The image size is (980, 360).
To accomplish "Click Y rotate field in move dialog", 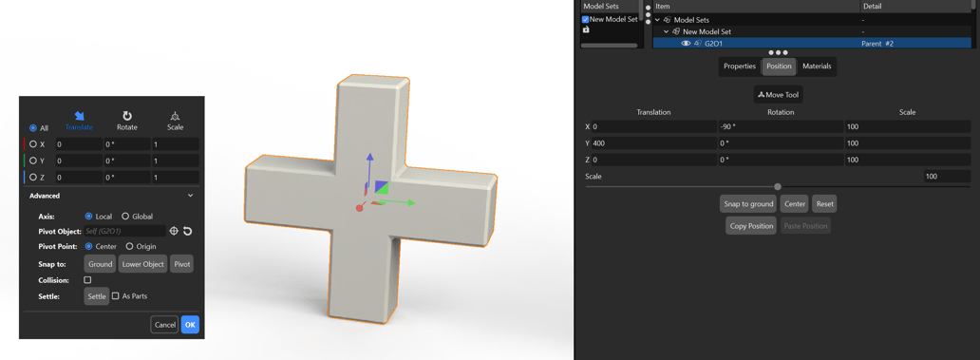I will click(127, 161).
